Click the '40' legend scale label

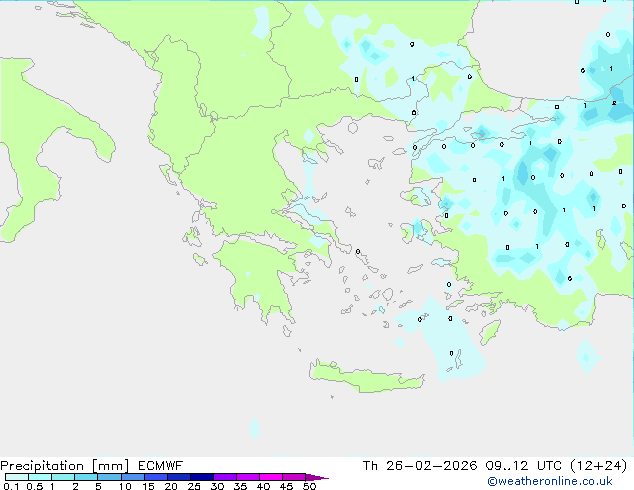[x=263, y=486]
